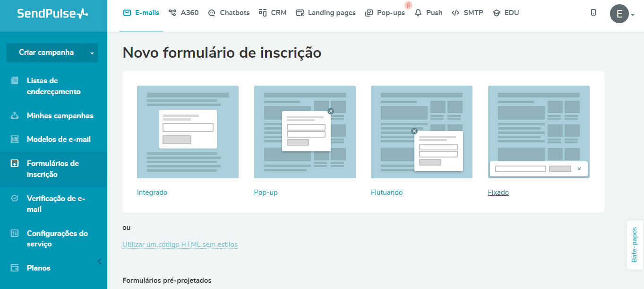This screenshot has width=644, height=289.
Task: Select Formulários de inscrição in sidebar
Action: [53, 169]
